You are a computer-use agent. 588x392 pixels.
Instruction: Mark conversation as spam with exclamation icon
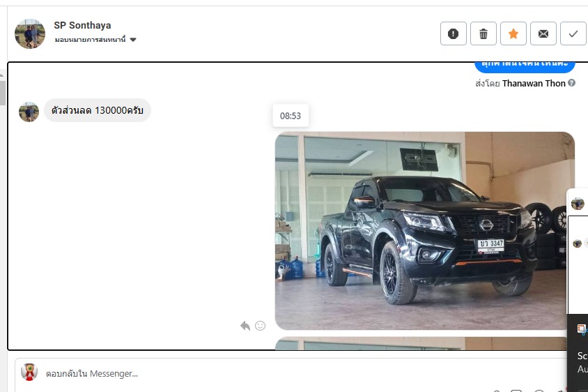[454, 33]
